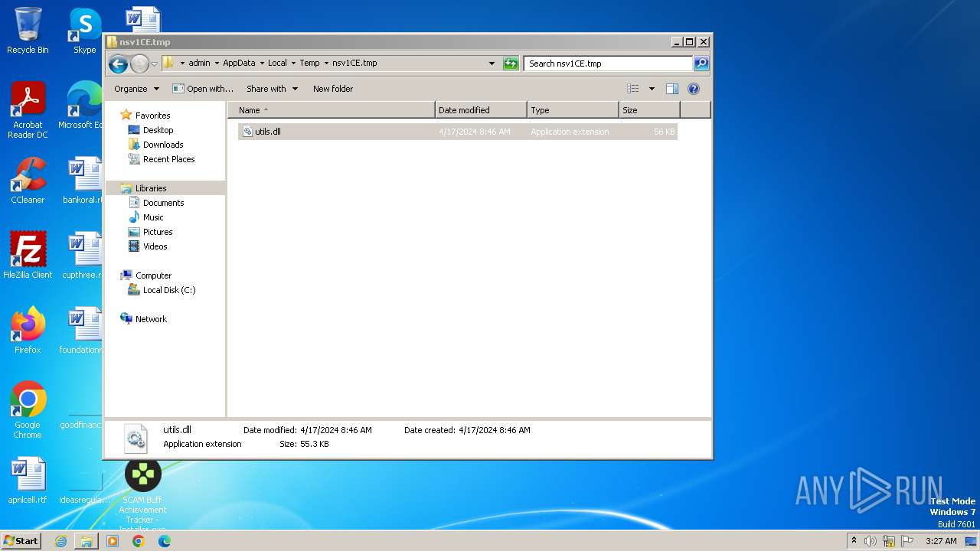Open the Share with menu
This screenshot has width=980, height=551.
(273, 89)
